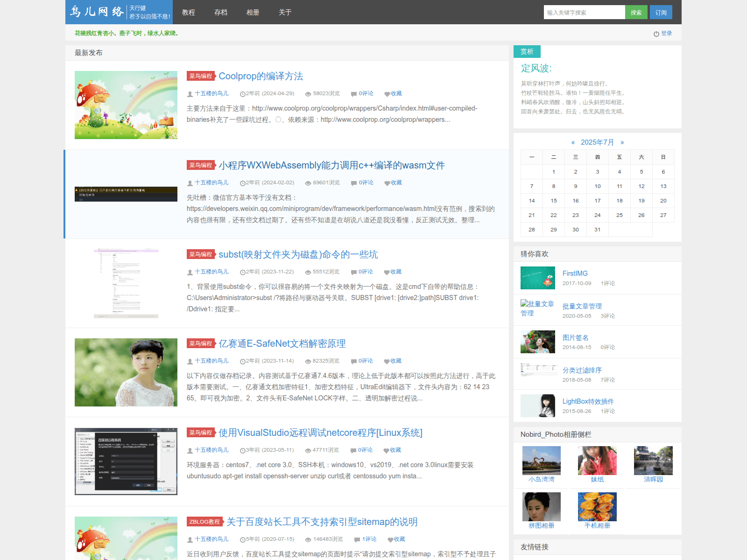Open the Coolprop的编译方法 article title
The height and width of the screenshot is (560, 747).
coord(261,76)
